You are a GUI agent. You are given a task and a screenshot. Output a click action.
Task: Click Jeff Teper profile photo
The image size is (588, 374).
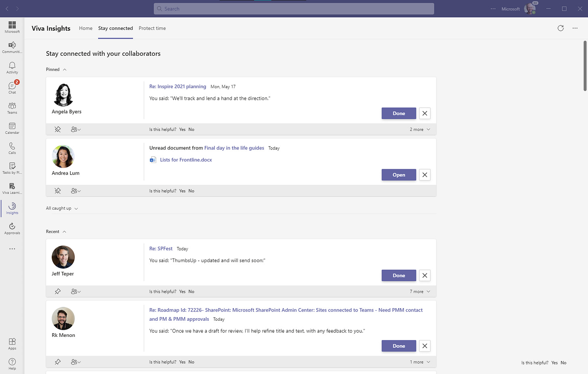coord(63,257)
